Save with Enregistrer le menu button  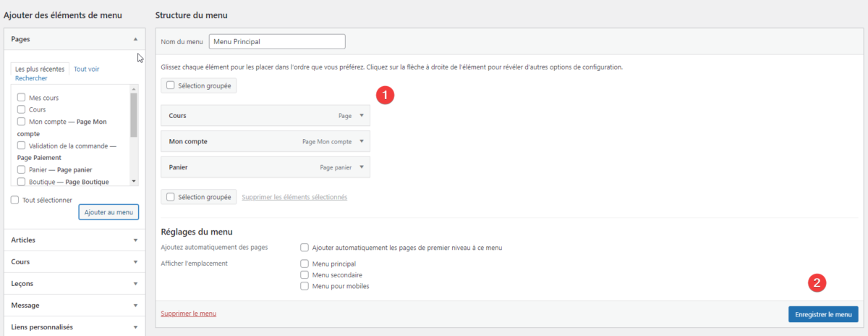click(823, 314)
